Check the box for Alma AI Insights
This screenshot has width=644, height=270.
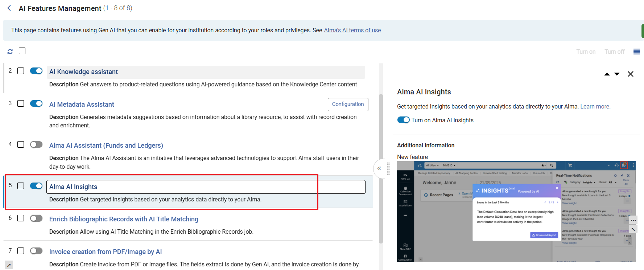tap(21, 186)
